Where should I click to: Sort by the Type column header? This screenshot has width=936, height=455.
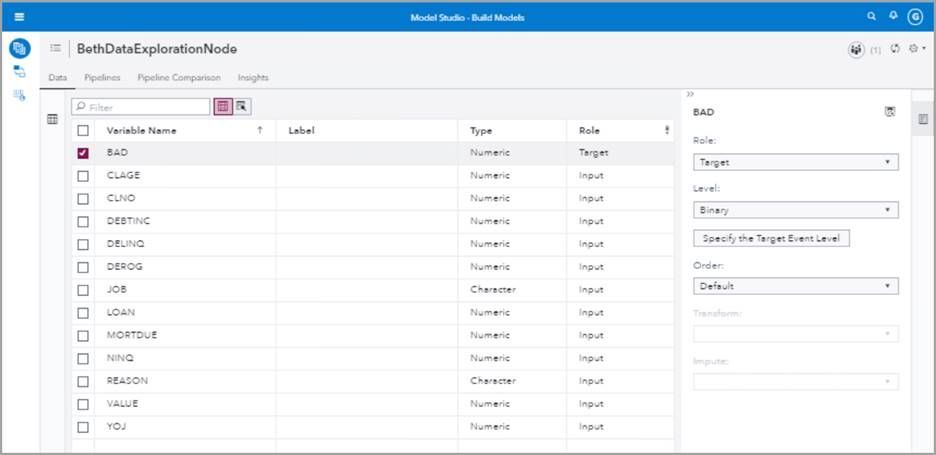481,130
